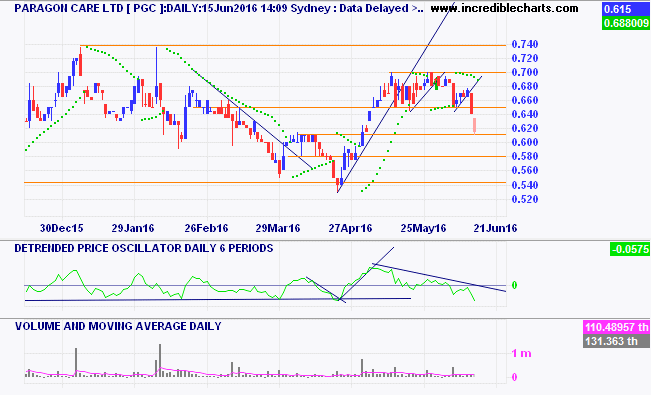Image resolution: width=651 pixels, height=395 pixels.
Task: Select the 29Jan16 date label
Action: [x=133, y=228]
